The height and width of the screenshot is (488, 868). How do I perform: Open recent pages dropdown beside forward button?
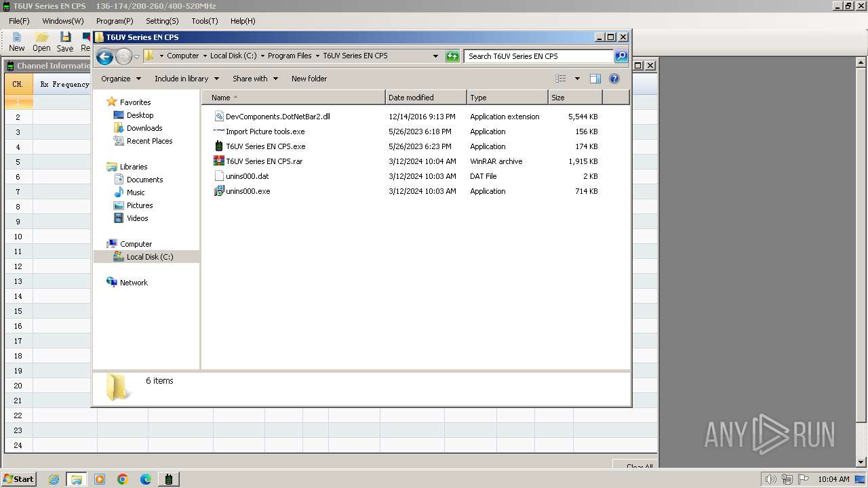136,57
